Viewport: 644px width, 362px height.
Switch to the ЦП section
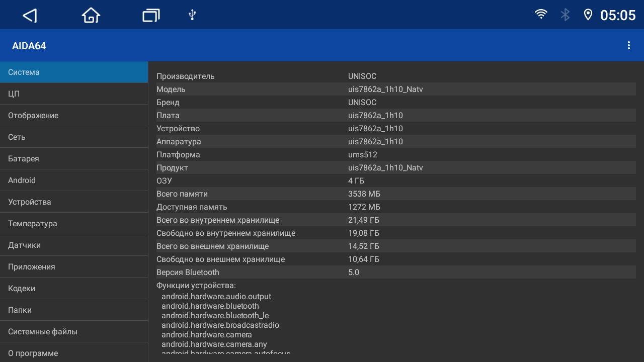(x=74, y=94)
